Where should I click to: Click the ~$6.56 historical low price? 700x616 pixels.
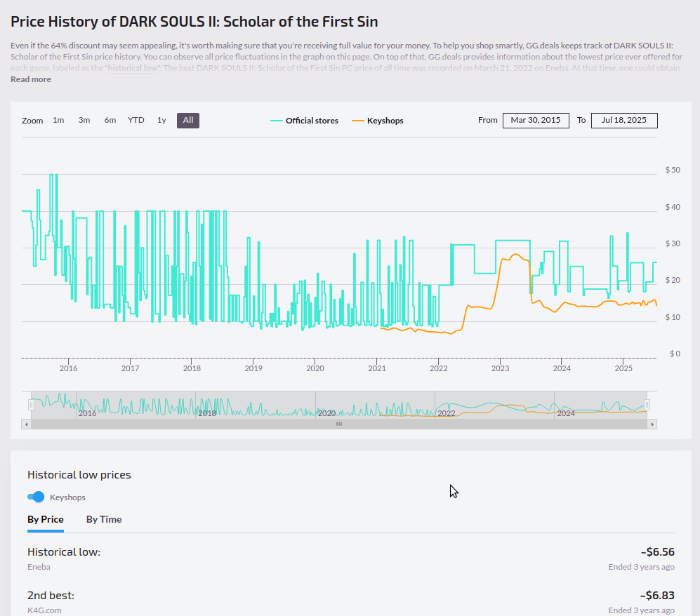click(x=658, y=552)
